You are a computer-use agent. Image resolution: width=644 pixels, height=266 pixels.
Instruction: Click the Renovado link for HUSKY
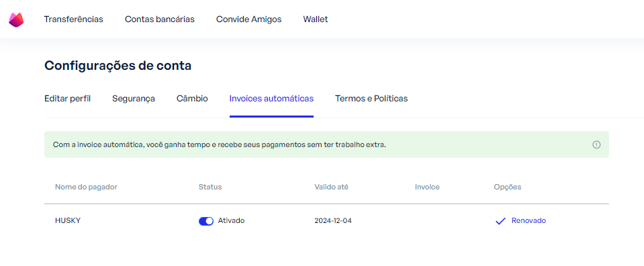[528, 221]
